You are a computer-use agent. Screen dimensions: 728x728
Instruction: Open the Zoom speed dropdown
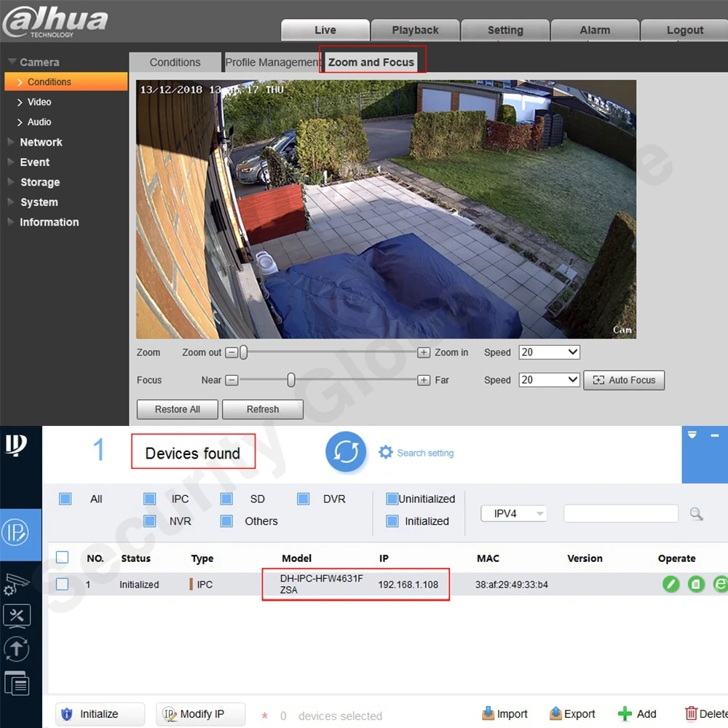point(549,352)
